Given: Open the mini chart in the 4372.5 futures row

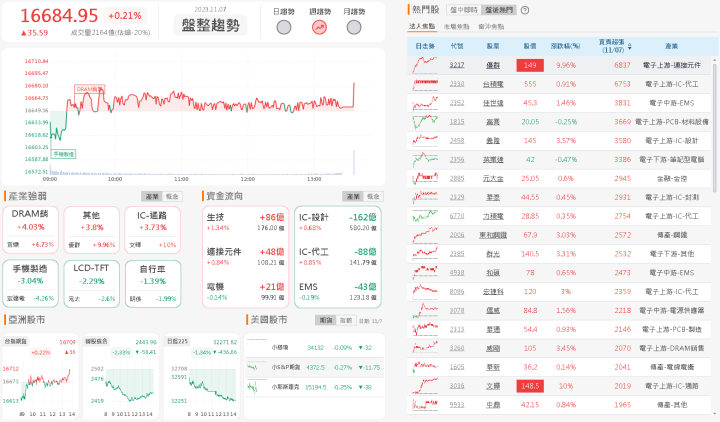Looking at the screenshot, I should click(253, 367).
